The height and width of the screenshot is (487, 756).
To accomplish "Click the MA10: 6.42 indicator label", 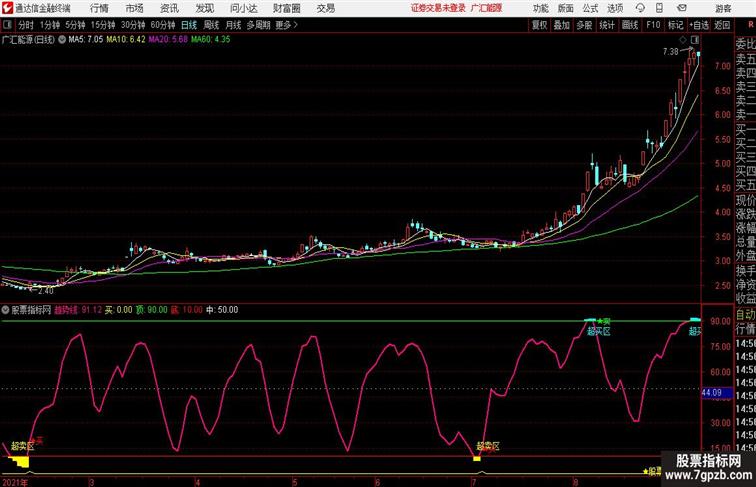I will click(x=126, y=40).
